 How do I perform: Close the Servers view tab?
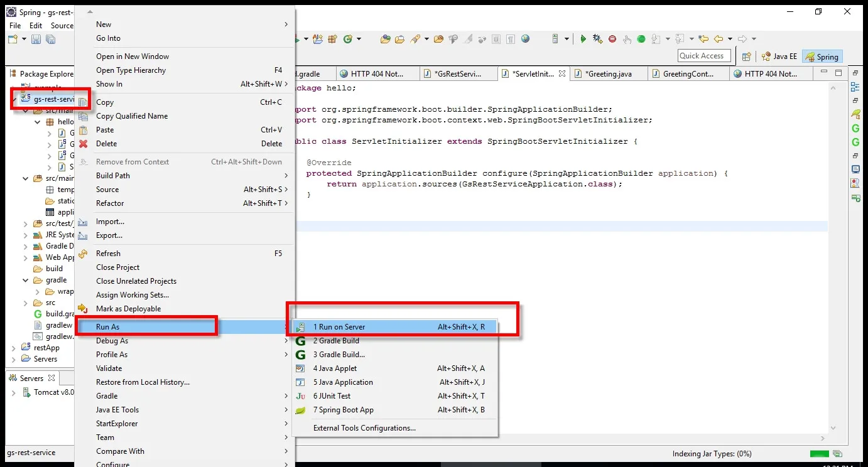[x=52, y=378]
